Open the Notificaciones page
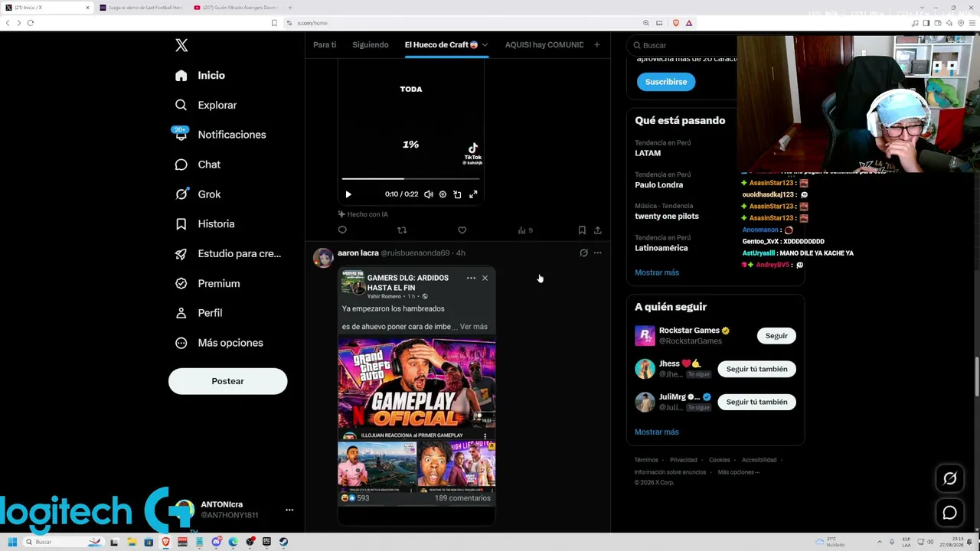The image size is (980, 551). [220, 135]
